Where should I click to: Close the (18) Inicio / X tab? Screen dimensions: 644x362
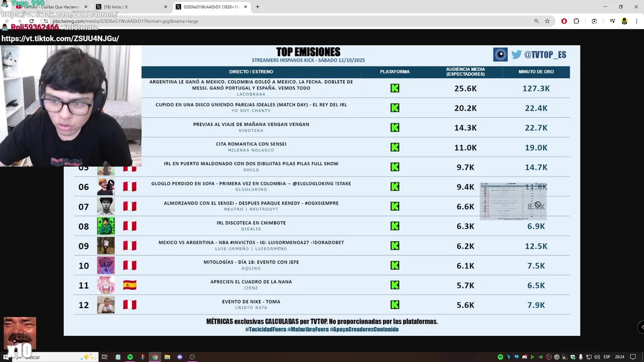166,7
